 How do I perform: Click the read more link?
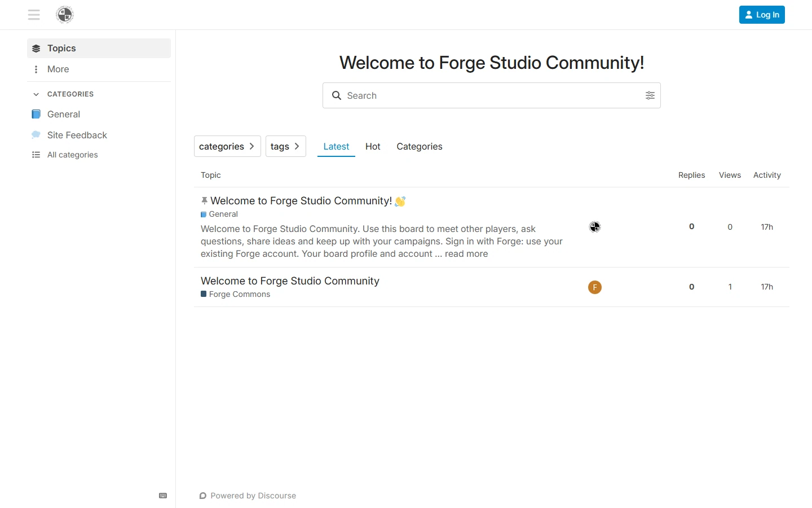tap(466, 254)
